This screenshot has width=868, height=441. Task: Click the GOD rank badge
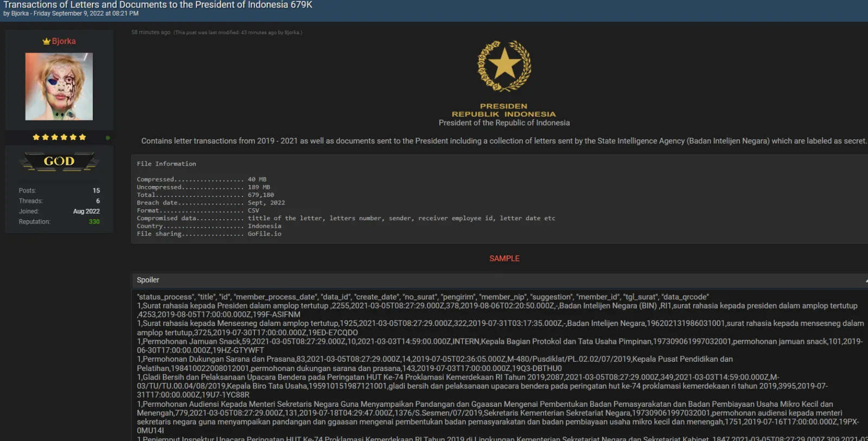59,162
